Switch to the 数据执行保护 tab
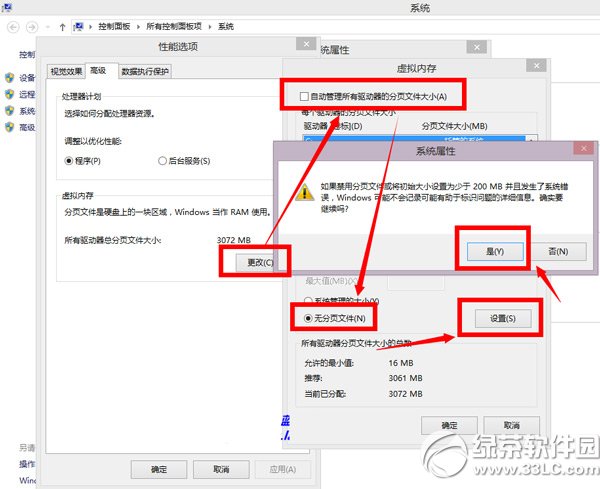This screenshot has height=489, width=600. tap(145, 72)
